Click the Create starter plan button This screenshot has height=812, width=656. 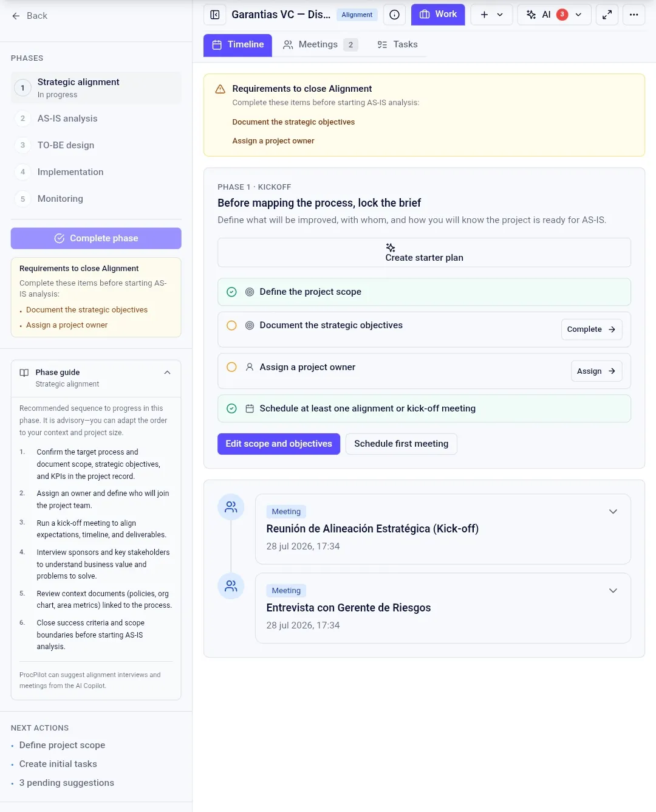point(424,252)
